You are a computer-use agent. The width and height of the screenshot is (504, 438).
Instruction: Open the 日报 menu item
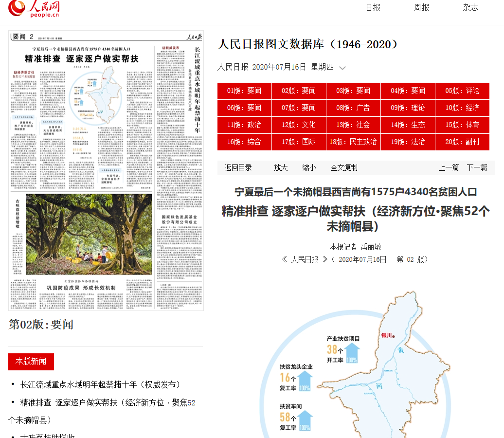point(373,7)
